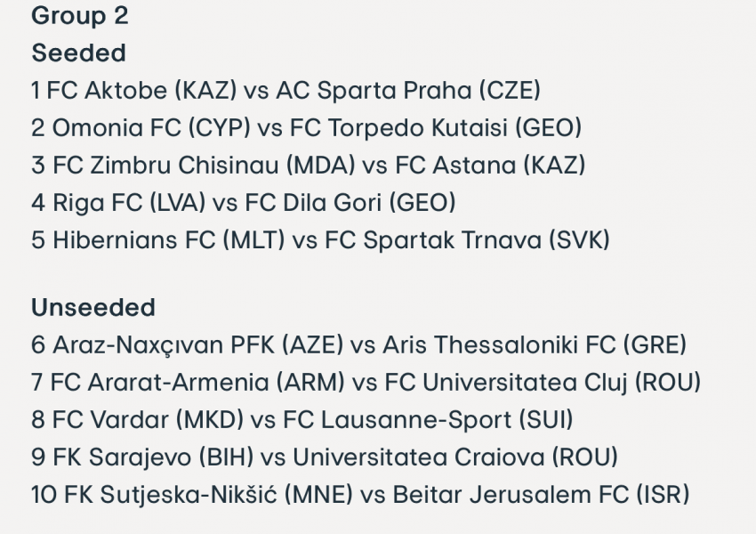Click the Universitatea Craiova (ROU) text
This screenshot has height=534, width=756.
(455, 457)
